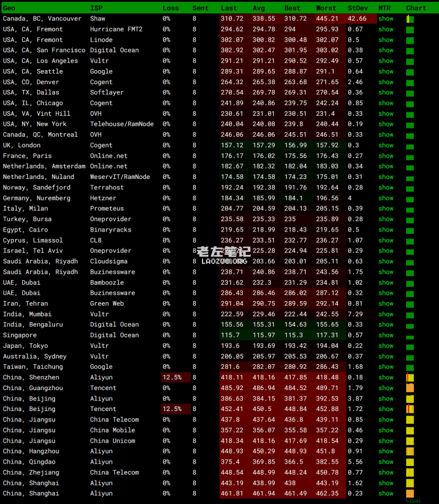Click chart thumbnail for Vancouver Shaw row
The height and width of the screenshot is (504, 439).
click(410, 19)
